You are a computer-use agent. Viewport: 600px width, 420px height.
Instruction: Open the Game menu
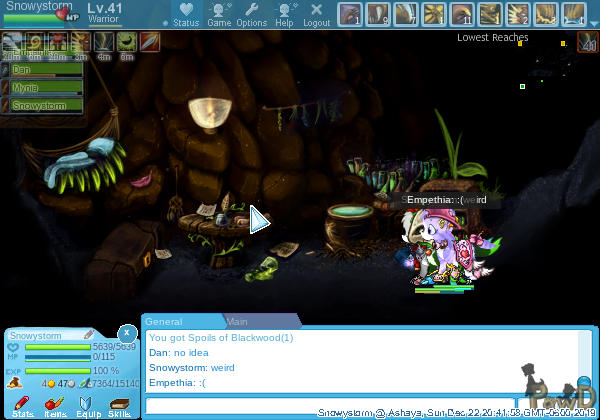pos(219,13)
